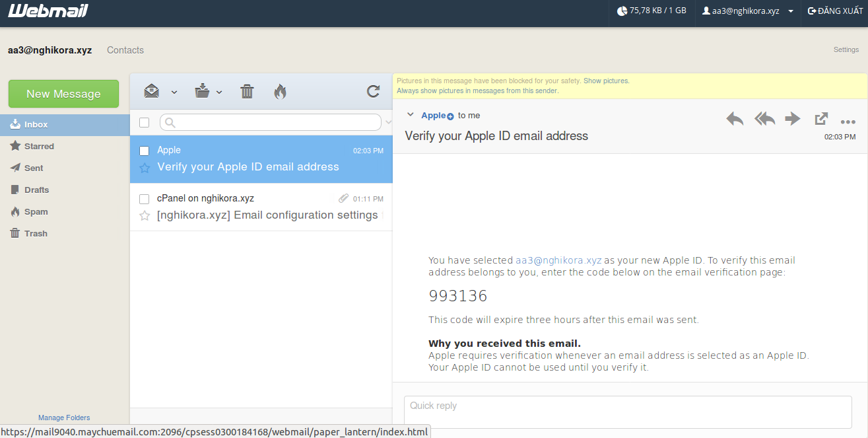Click the storage quota pie chart icon

point(622,11)
